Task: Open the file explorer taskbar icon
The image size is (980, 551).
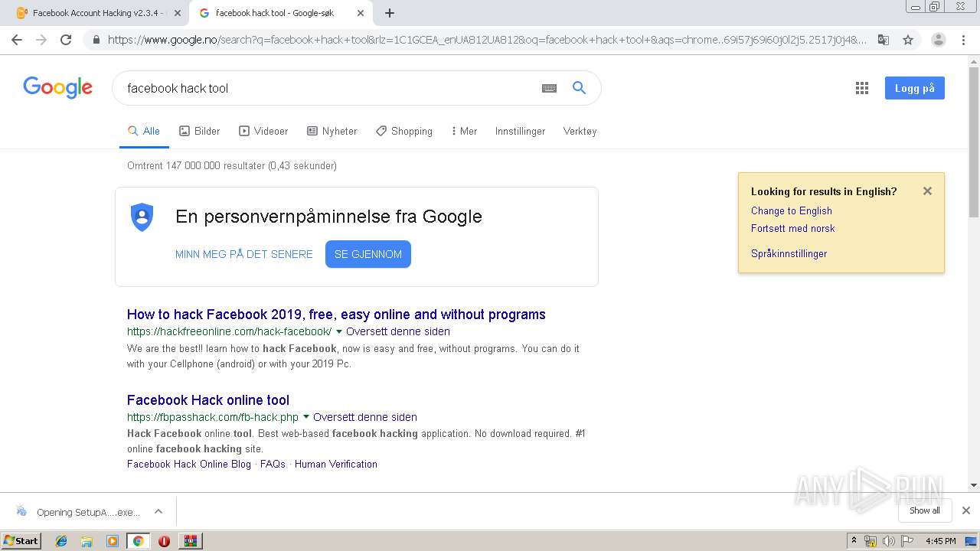Action: 87,541
